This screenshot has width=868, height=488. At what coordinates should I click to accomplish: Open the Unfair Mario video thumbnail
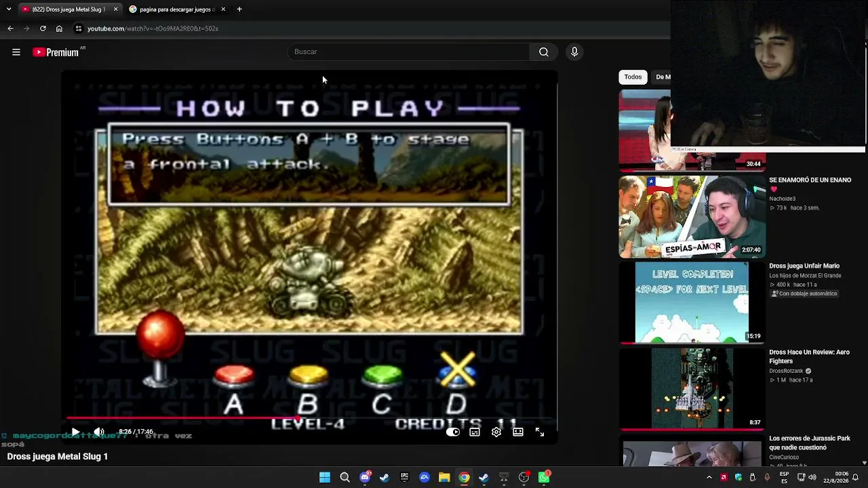[x=692, y=303]
